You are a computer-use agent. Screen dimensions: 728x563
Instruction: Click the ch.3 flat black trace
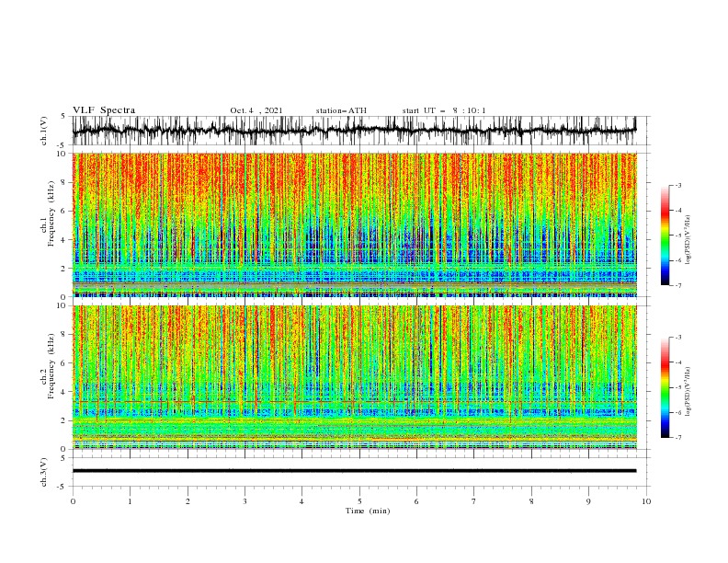click(x=354, y=471)
